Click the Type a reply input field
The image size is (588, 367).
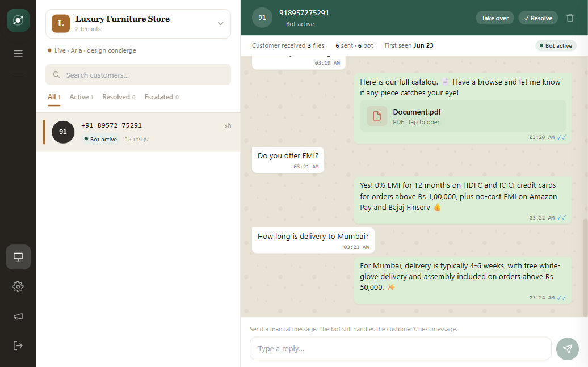[401, 349]
